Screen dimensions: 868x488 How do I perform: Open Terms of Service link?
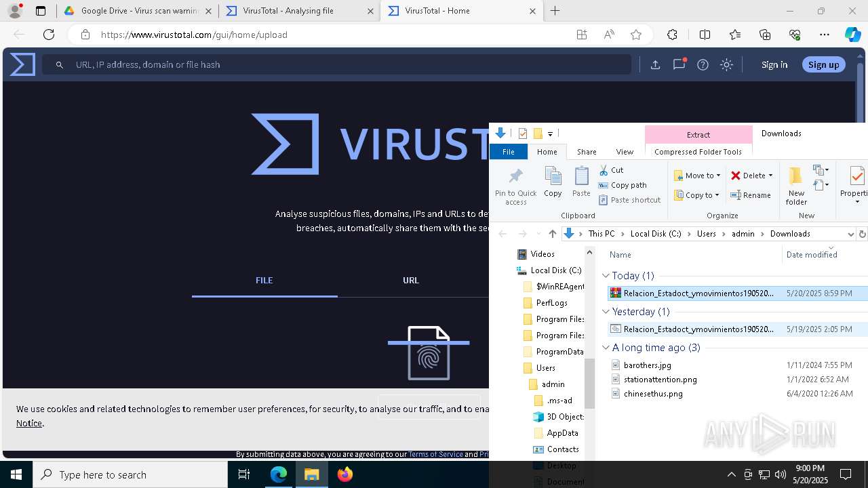click(x=435, y=454)
